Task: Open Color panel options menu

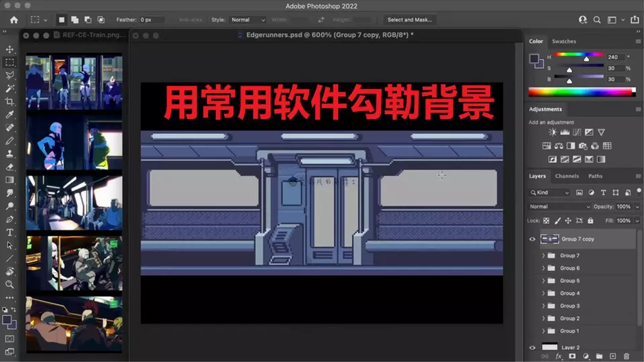Action: click(638, 42)
